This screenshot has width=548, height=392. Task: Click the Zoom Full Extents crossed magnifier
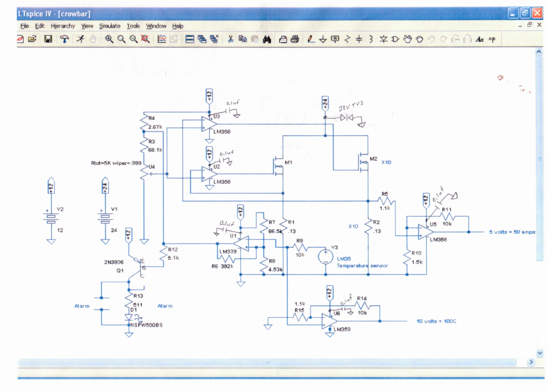pos(145,39)
